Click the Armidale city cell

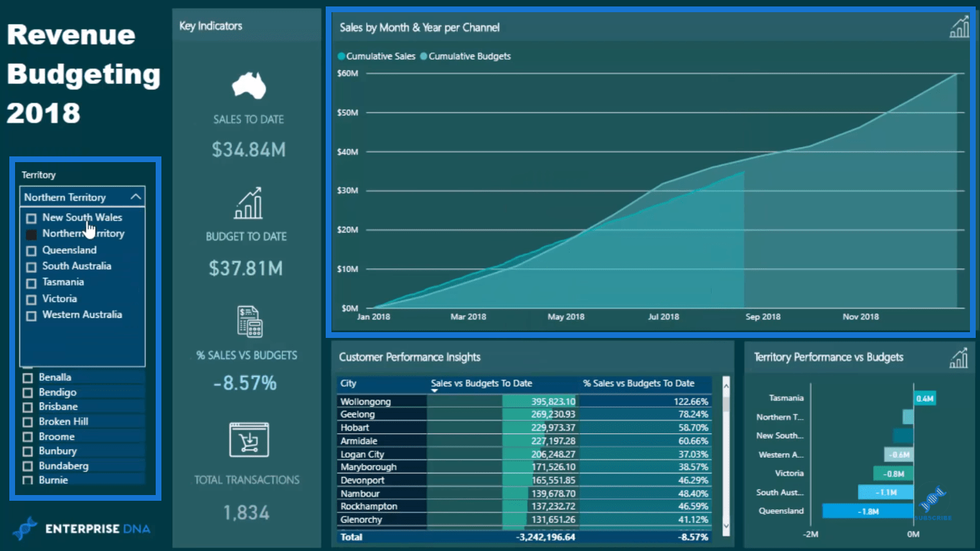(x=382, y=441)
